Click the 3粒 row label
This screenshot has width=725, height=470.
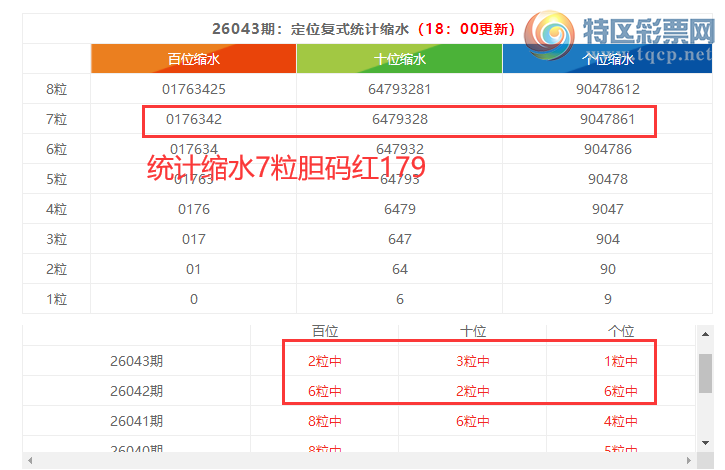coord(56,239)
